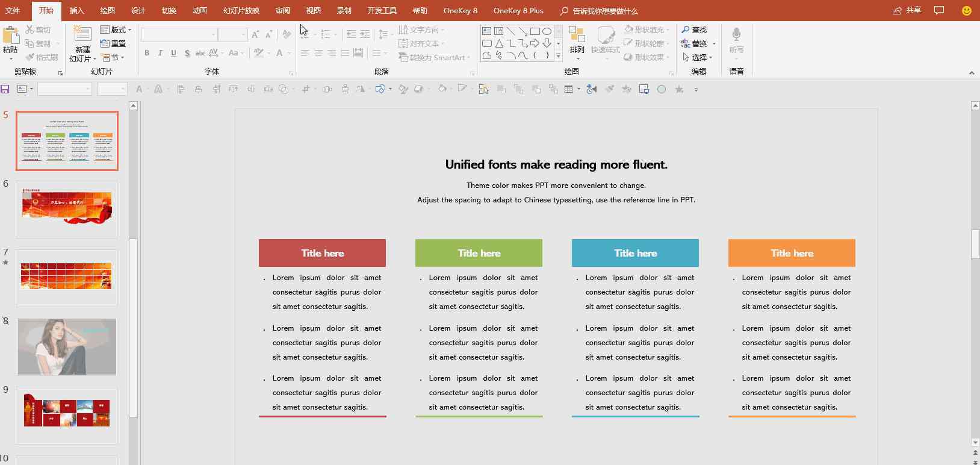Click the green 'Title here' header box
980x465 pixels.
pos(479,253)
